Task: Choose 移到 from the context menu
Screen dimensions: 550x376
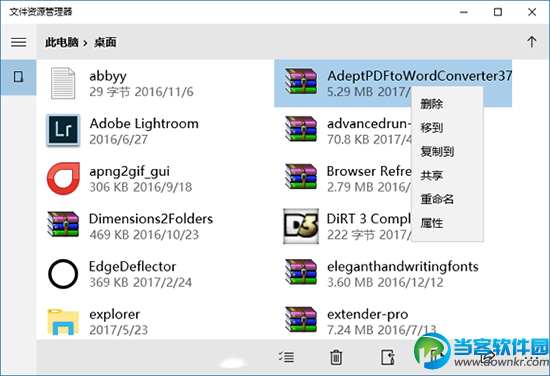Action: (431, 128)
